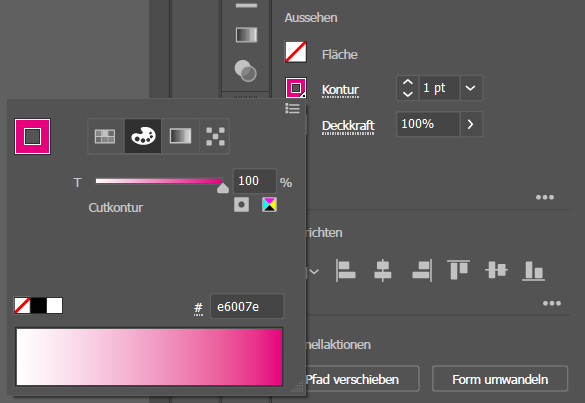Image resolution: width=585 pixels, height=403 pixels.
Task: Open the Swatches view in color popup
Action: (x=105, y=136)
